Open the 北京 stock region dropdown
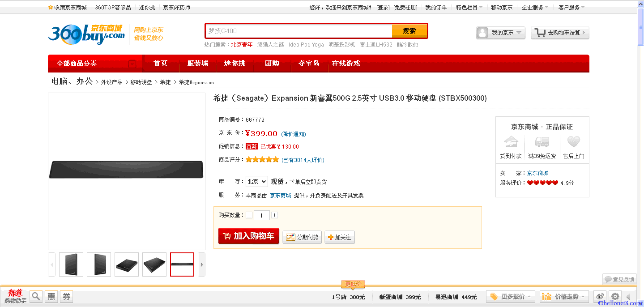Image resolution: width=644 pixels, height=307 pixels. point(256,181)
